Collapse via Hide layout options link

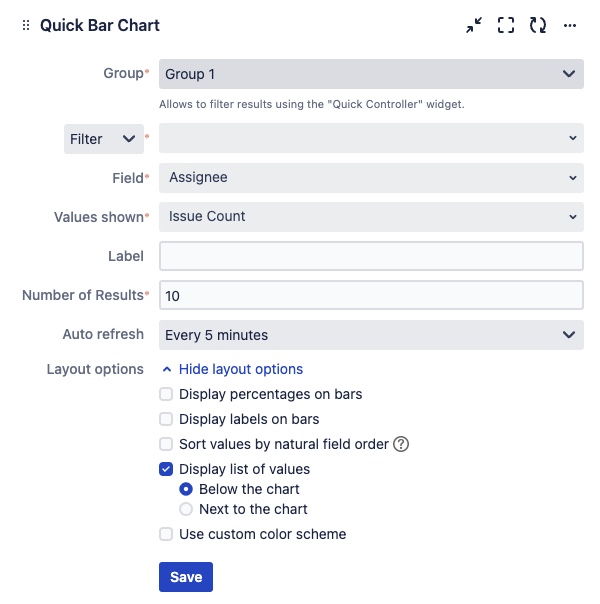coord(240,369)
